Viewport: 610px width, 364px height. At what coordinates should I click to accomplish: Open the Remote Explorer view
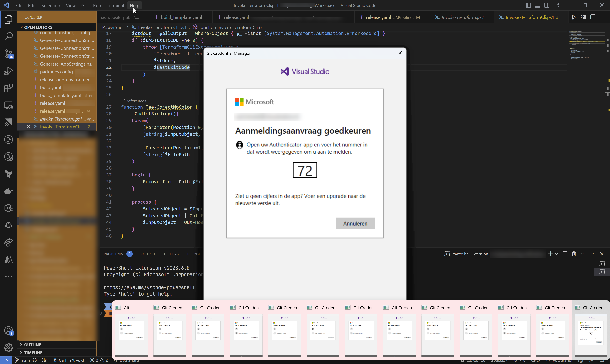pyautogui.click(x=9, y=105)
